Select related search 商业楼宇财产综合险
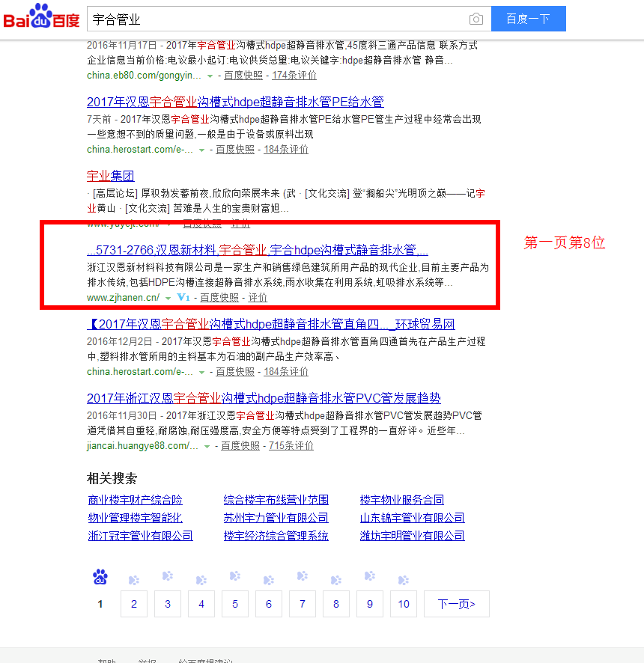Viewport: 644px width, 663px height. point(135,500)
